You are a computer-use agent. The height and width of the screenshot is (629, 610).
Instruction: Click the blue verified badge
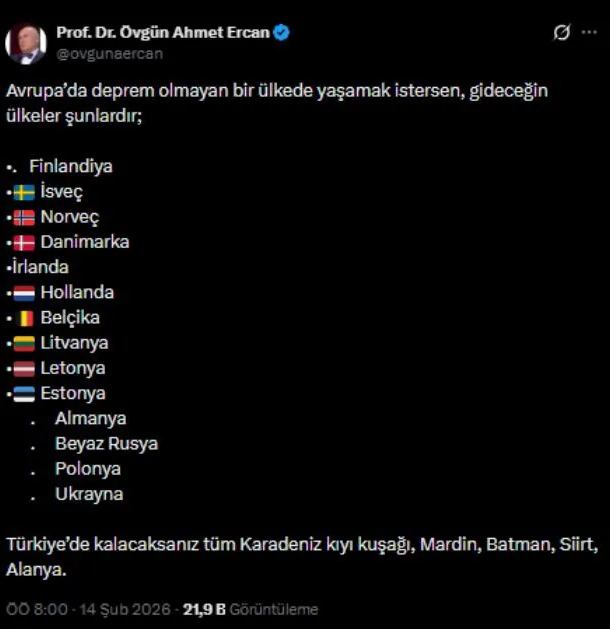click(x=282, y=32)
